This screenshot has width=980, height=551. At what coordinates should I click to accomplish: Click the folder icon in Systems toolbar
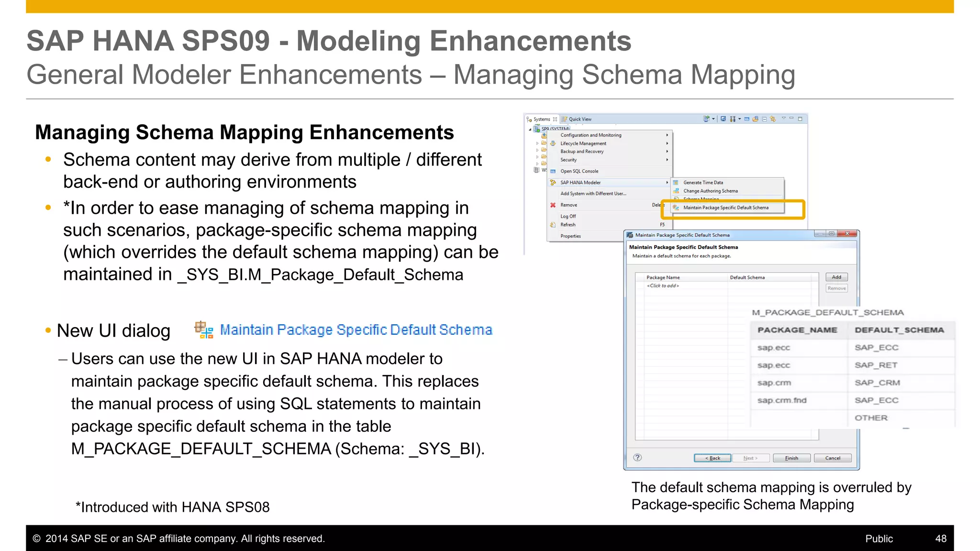756,119
